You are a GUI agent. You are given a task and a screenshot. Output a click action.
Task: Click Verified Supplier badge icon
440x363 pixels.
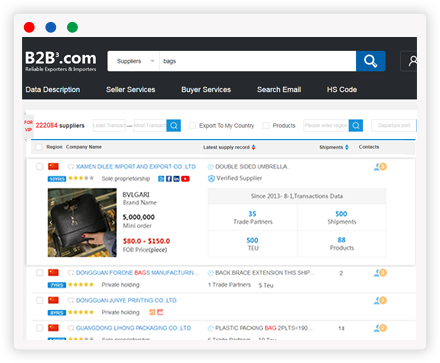[x=211, y=179]
